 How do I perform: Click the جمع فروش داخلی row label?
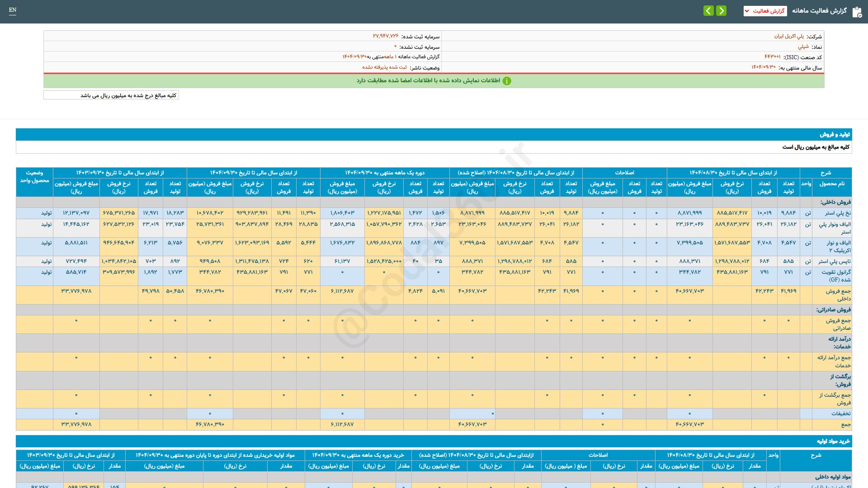point(838,295)
